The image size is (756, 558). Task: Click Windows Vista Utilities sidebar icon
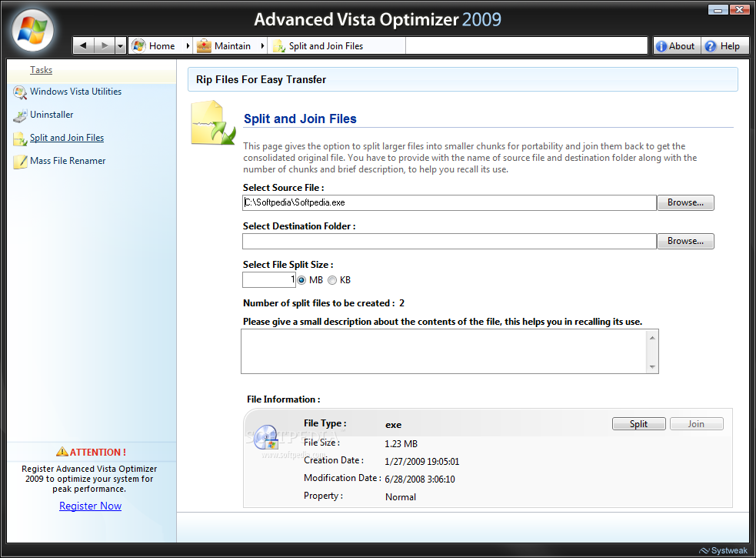(20, 92)
